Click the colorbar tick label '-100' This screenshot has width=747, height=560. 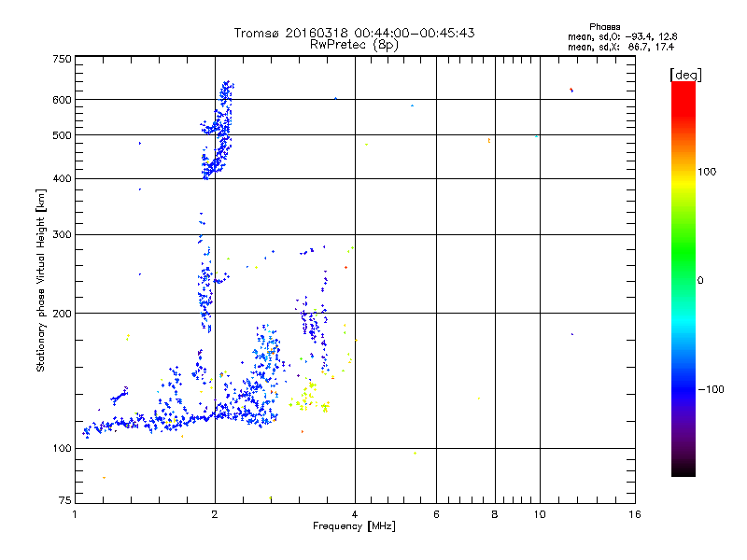711,389
